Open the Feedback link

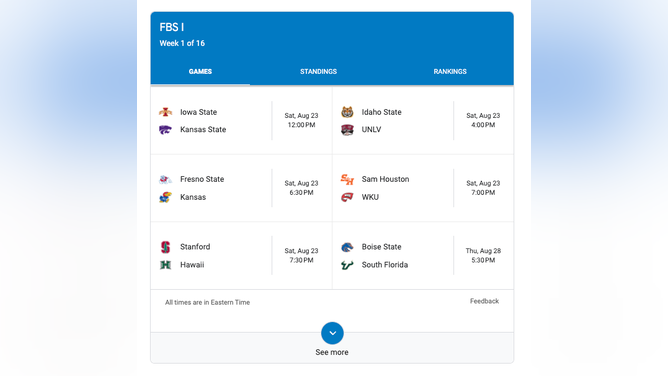coord(484,301)
